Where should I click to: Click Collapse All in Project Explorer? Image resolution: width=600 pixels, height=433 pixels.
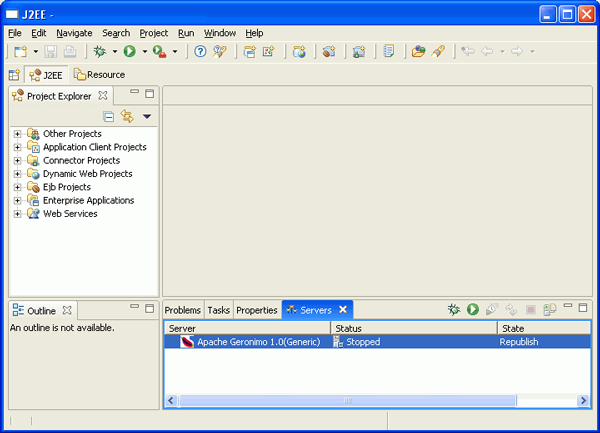coord(109,116)
